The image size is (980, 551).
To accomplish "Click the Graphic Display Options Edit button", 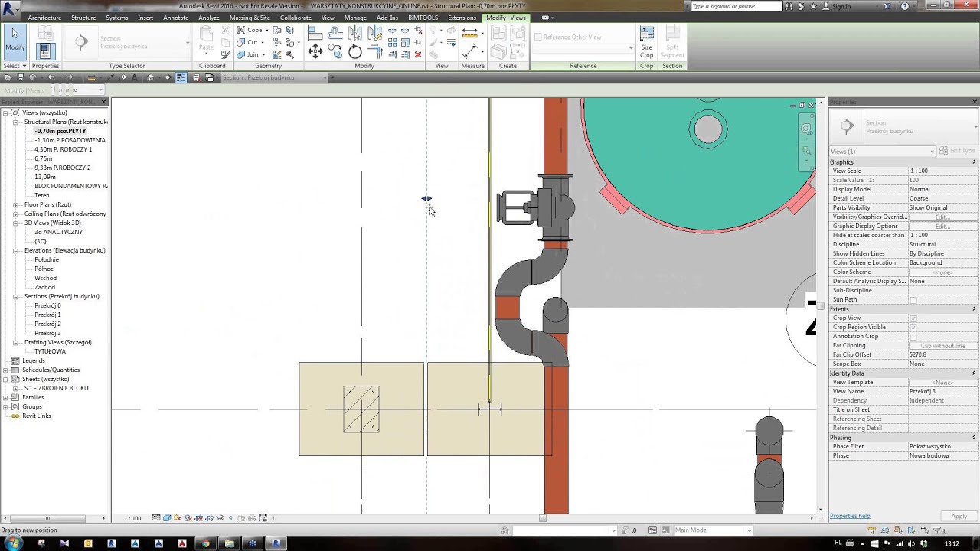I will click(x=942, y=227).
